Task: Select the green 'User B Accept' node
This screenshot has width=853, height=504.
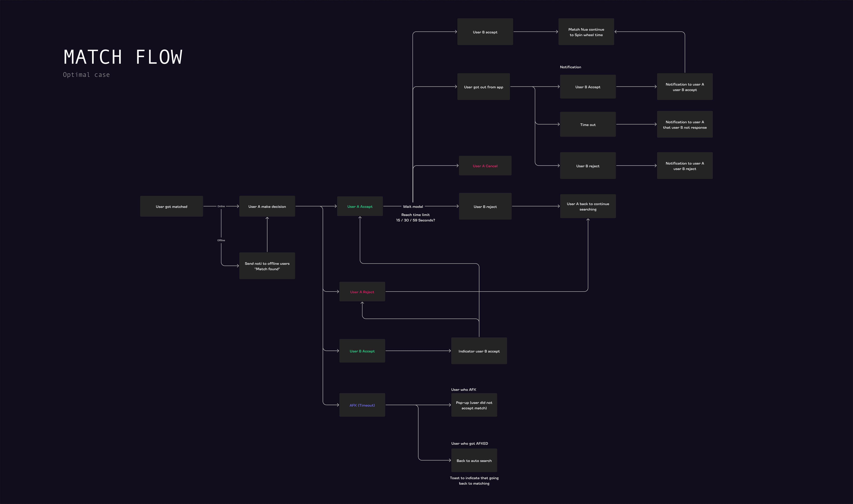Action: point(362,351)
